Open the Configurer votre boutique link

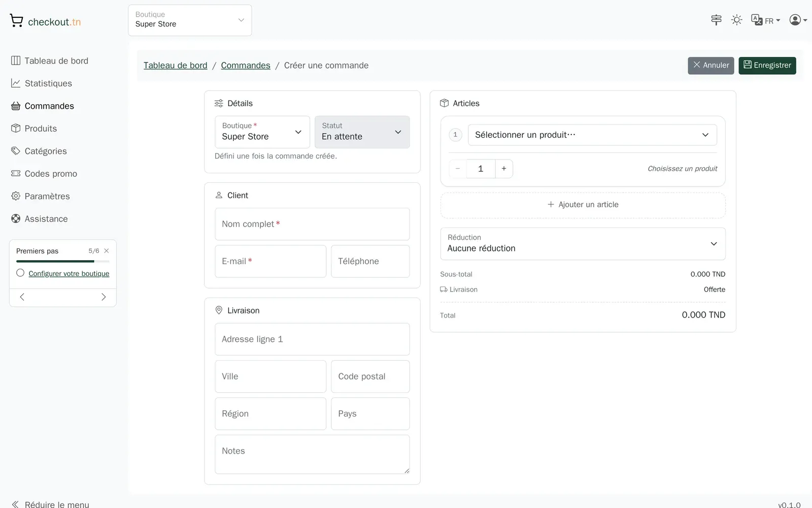point(69,273)
